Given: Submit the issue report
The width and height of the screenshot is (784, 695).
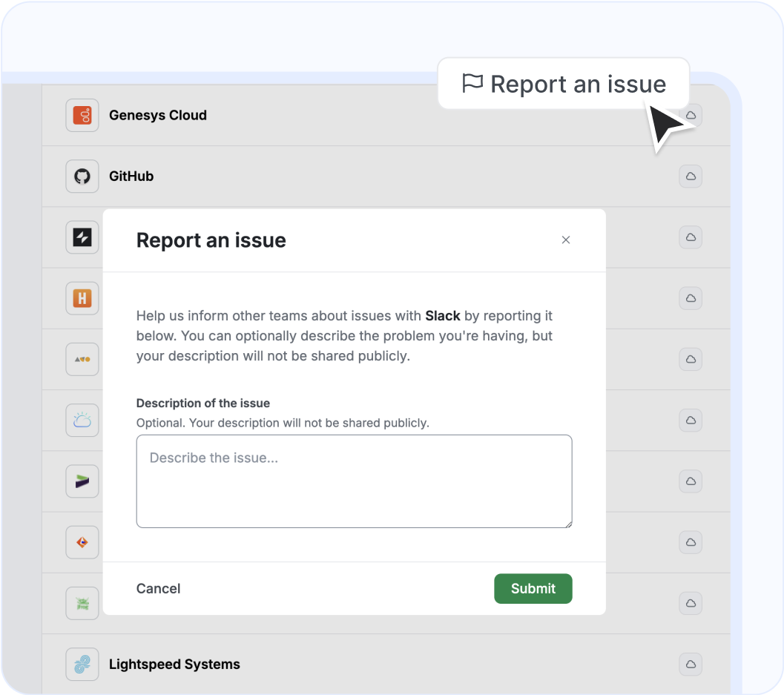Looking at the screenshot, I should point(533,589).
